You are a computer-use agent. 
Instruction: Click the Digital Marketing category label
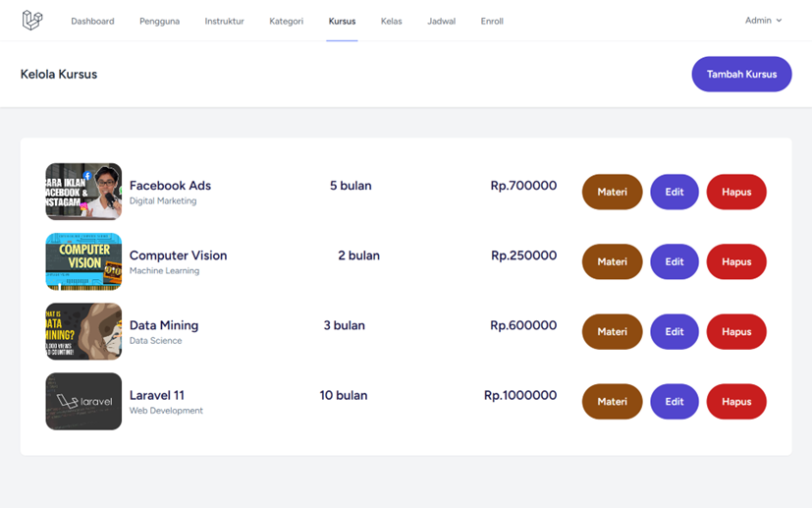(x=163, y=200)
